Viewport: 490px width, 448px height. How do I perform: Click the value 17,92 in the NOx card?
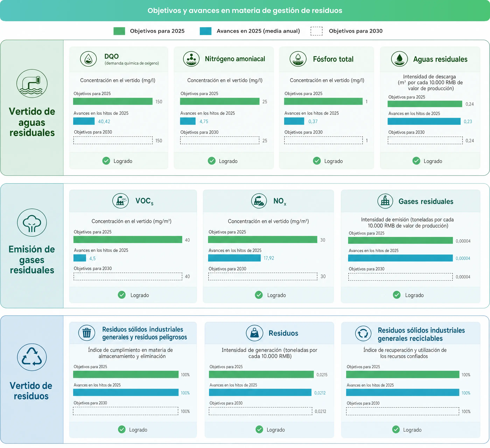[x=269, y=258]
